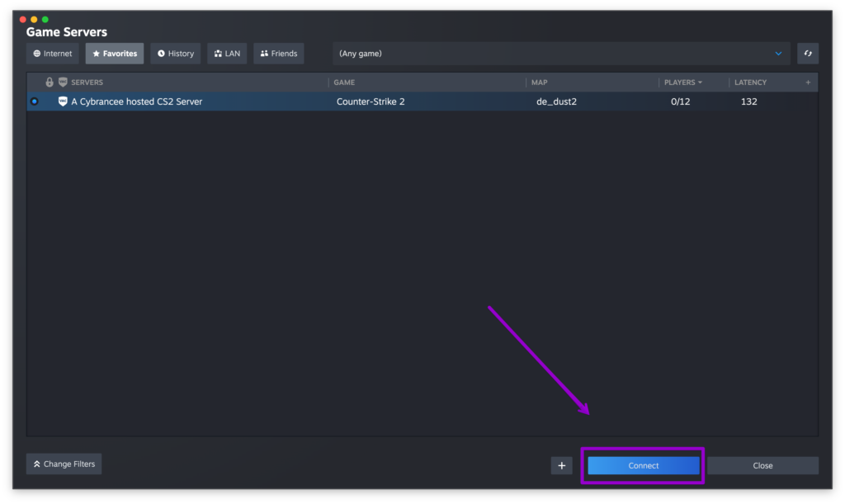
Task: Click the clock icon on History tab
Action: [161, 53]
